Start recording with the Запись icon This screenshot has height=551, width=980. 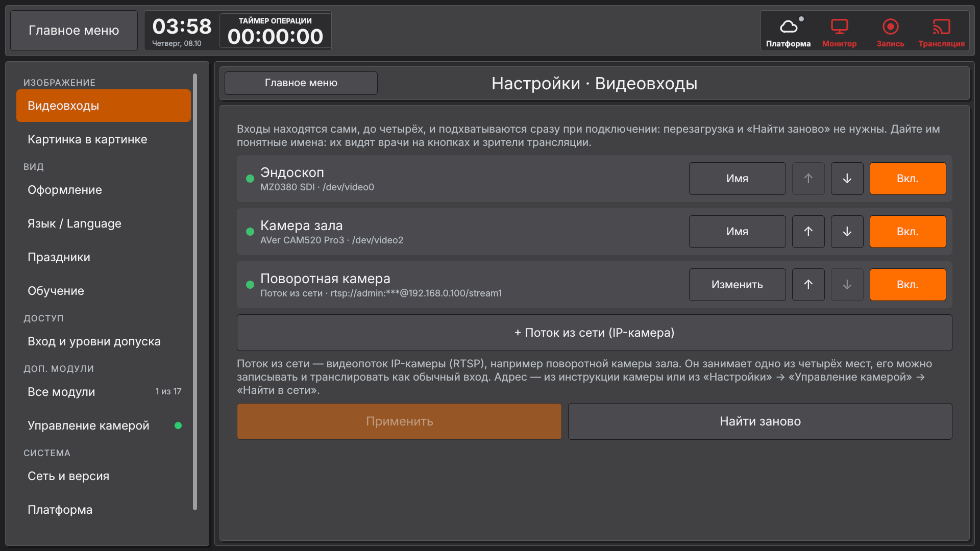(890, 32)
